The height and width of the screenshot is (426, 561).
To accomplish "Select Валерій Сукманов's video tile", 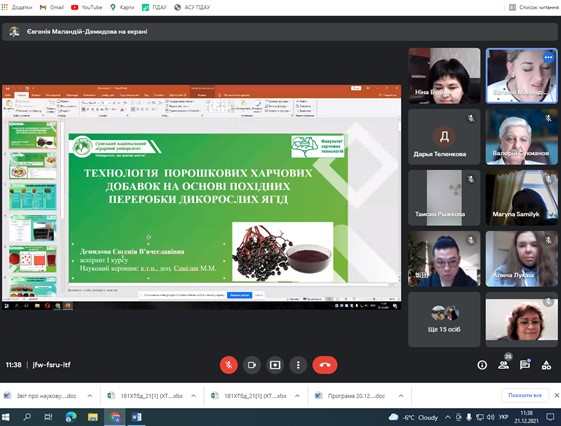I will click(x=521, y=137).
